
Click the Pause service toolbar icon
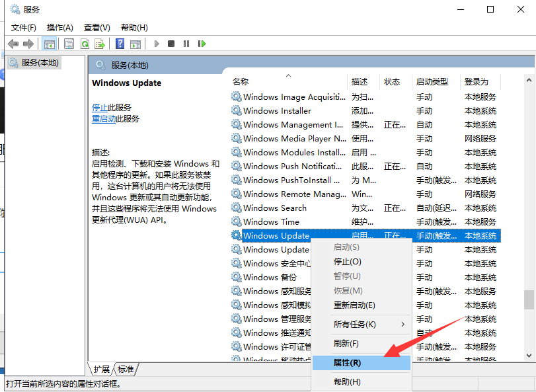pos(186,43)
